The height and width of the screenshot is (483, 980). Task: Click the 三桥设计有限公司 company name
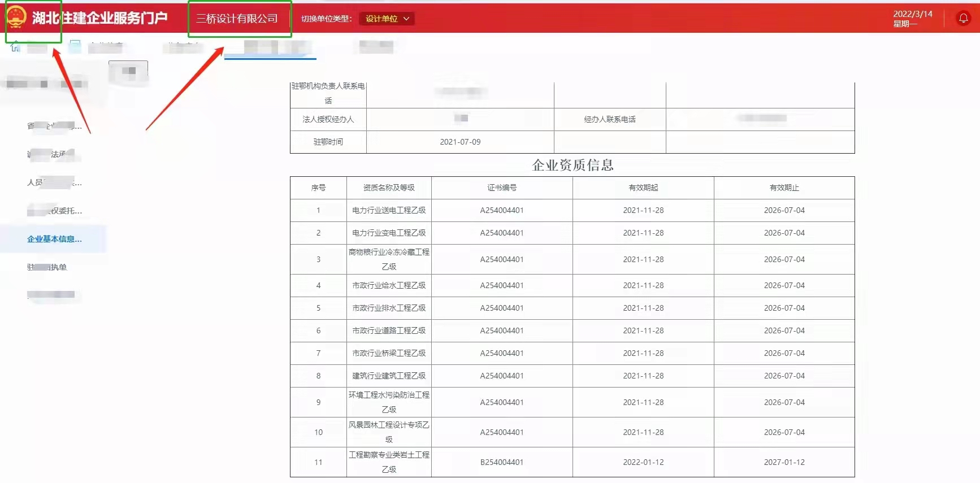click(237, 19)
